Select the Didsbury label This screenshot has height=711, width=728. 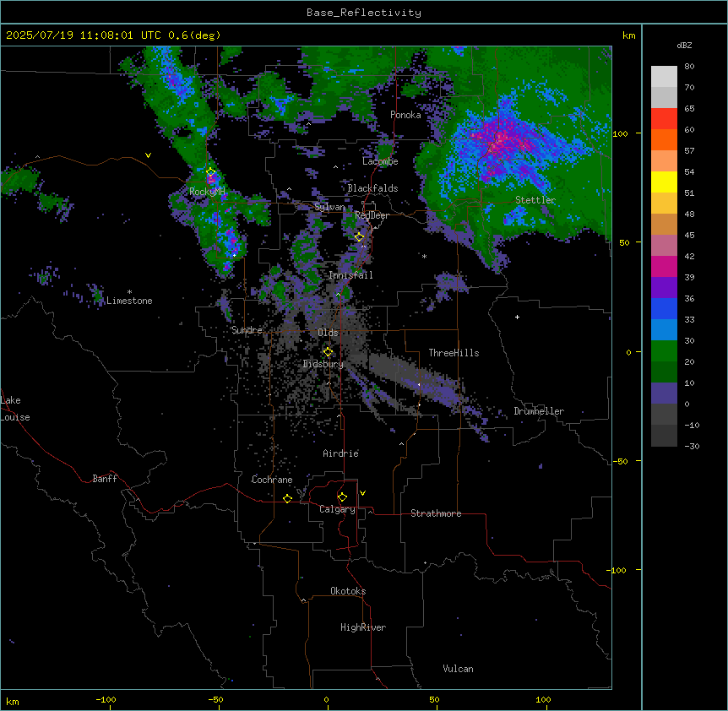(323, 364)
